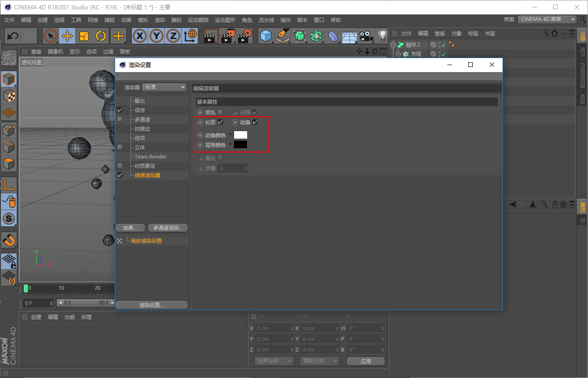Add a Cube primitive object
This screenshot has width=588, height=378.
click(266, 36)
